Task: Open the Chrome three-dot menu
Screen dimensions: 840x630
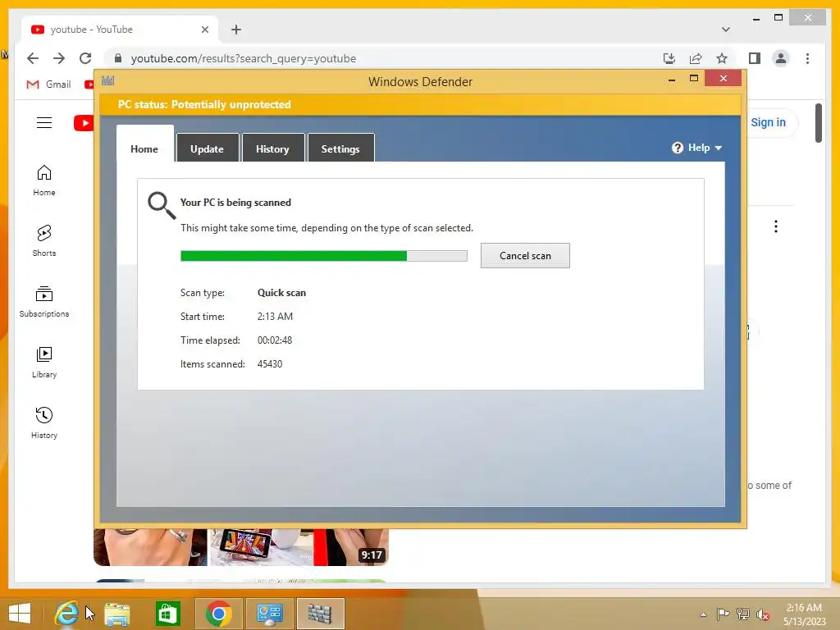Action: (x=807, y=58)
